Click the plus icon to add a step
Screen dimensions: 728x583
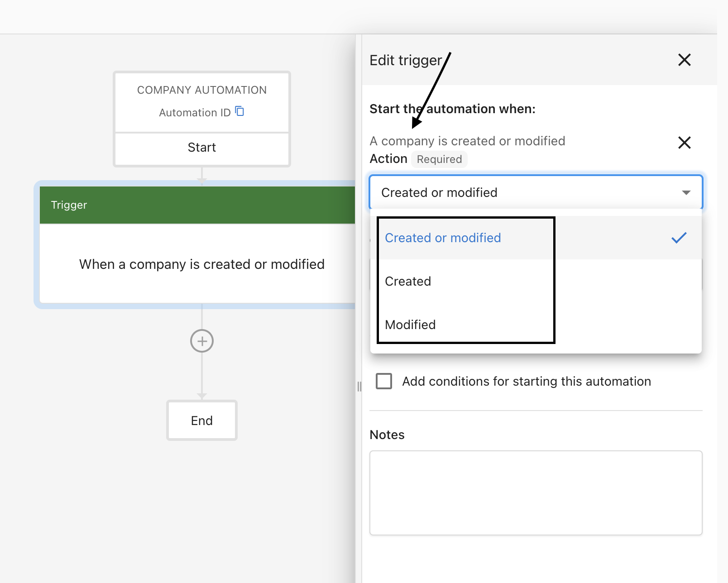(x=202, y=341)
